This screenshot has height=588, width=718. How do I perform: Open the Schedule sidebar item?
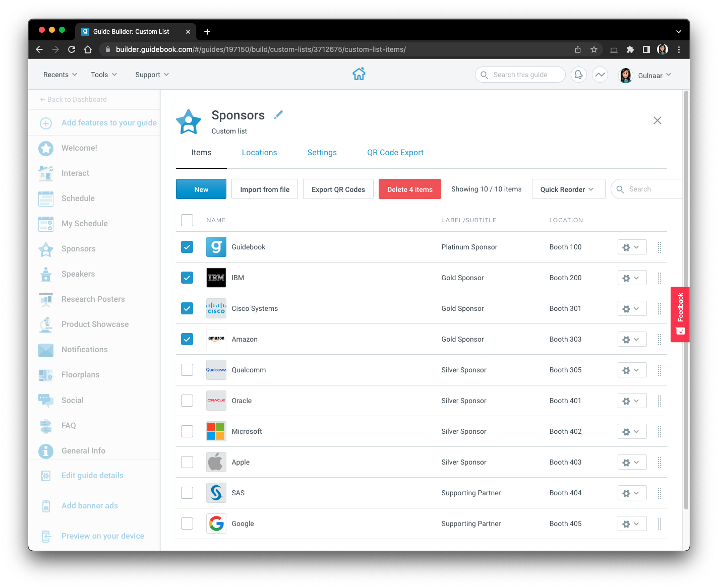78,199
